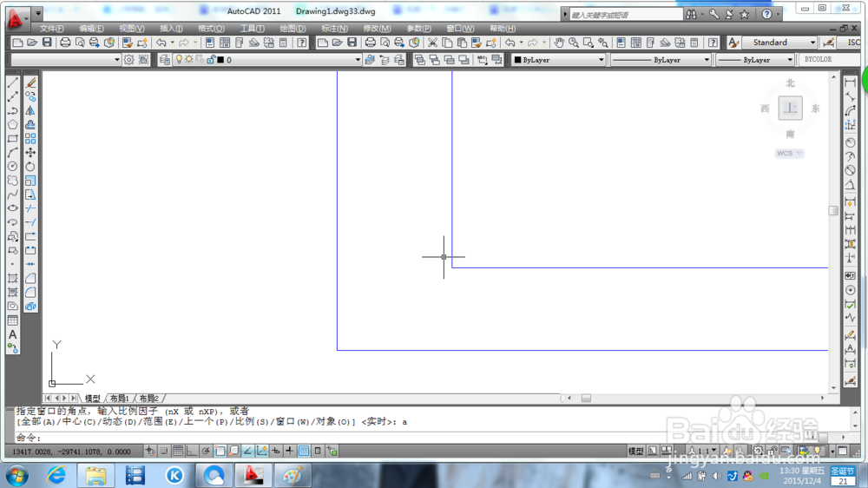Image resolution: width=868 pixels, height=488 pixels.
Task: Click the Cut scissors icon
Action: point(432,43)
